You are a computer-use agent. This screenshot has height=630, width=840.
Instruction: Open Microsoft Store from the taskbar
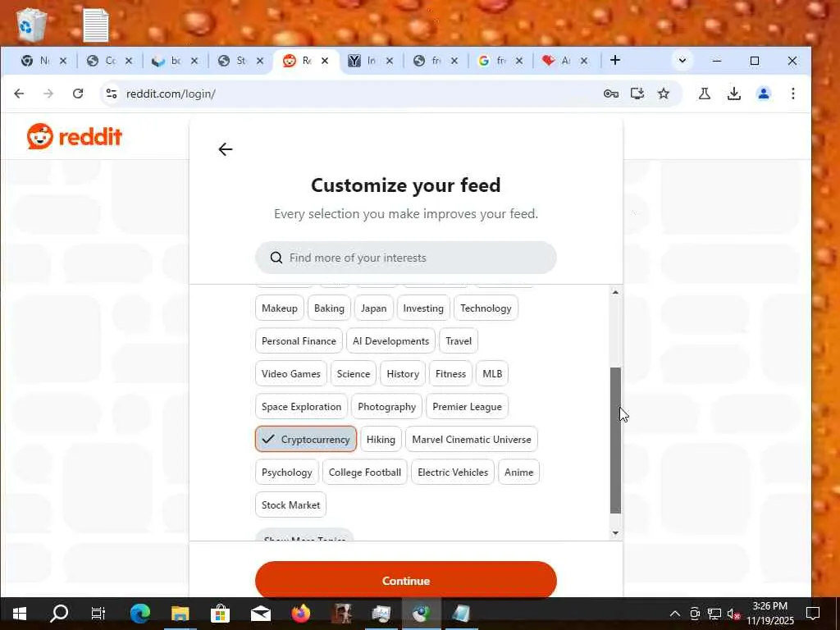220,614
